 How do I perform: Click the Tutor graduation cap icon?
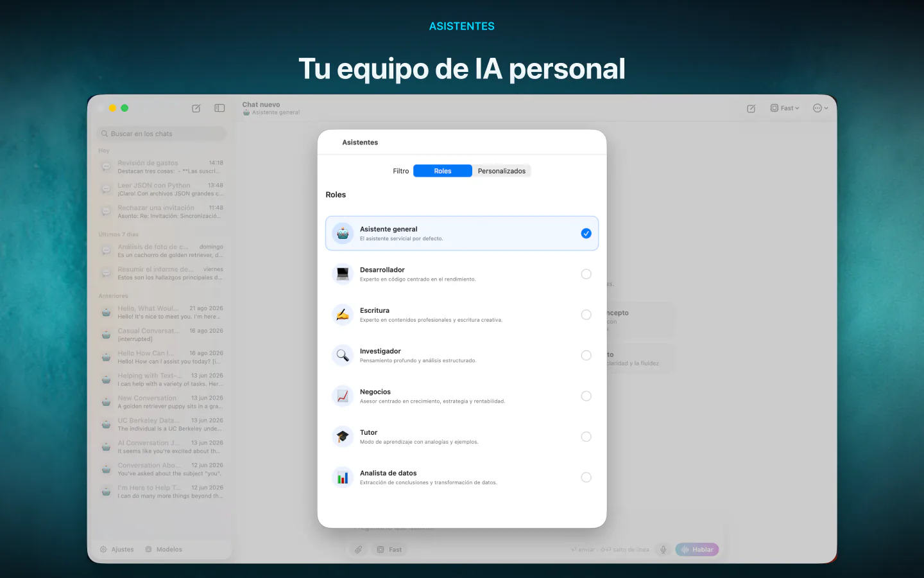[x=343, y=437]
